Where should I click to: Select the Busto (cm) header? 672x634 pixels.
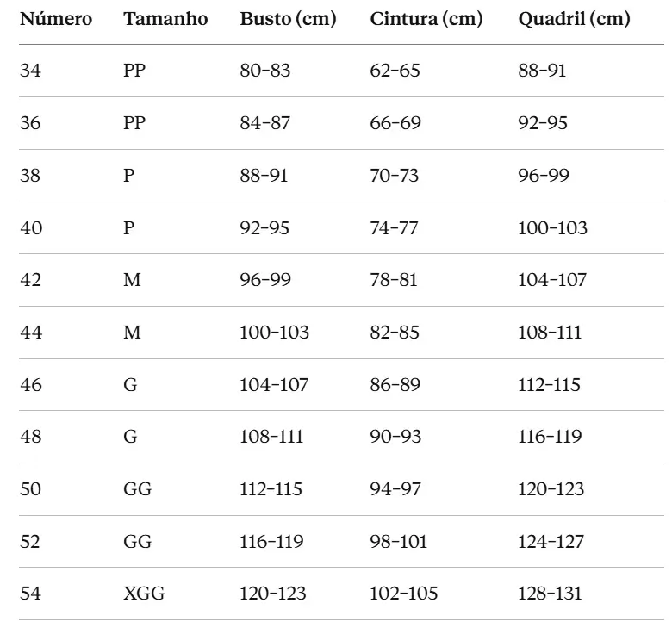click(288, 19)
